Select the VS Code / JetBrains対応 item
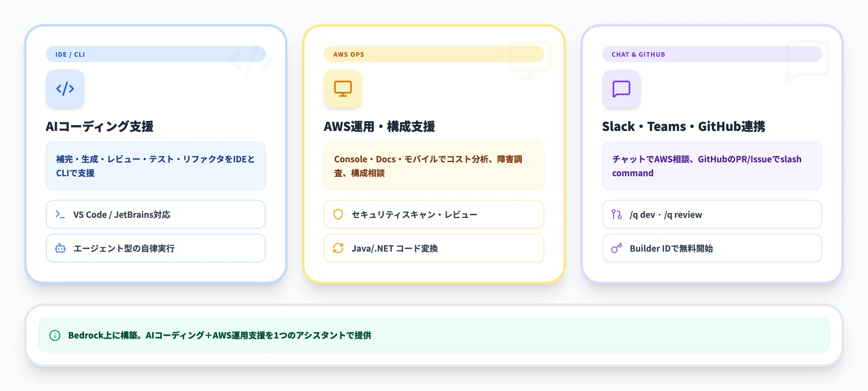The height and width of the screenshot is (391, 868). coord(156,215)
